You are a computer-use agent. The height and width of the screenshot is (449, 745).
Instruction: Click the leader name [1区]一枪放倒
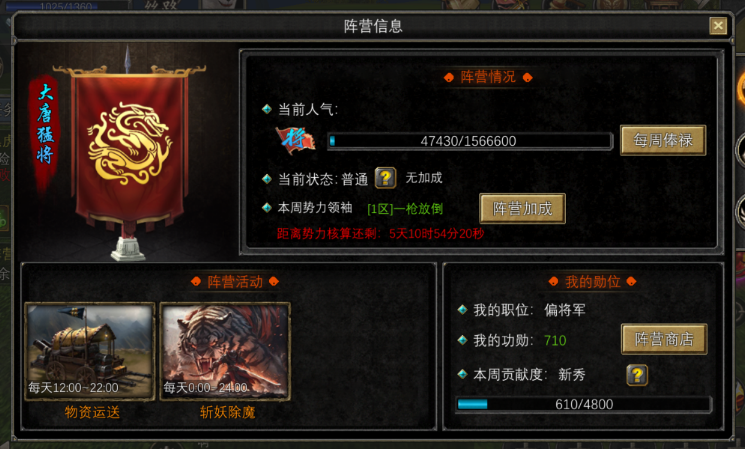[x=405, y=209]
